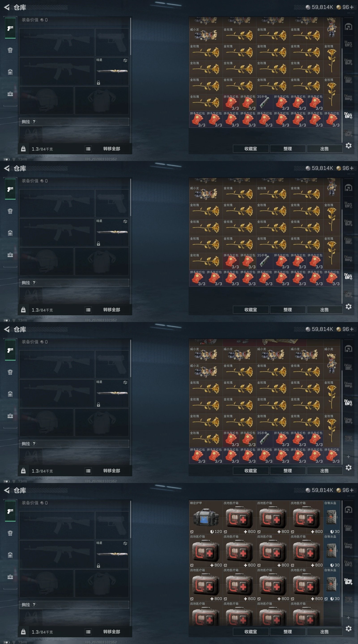This screenshot has width=358, height=644.
Task: Select the main stash house icon in the topmost screenshot
Action: pyautogui.click(x=349, y=27)
